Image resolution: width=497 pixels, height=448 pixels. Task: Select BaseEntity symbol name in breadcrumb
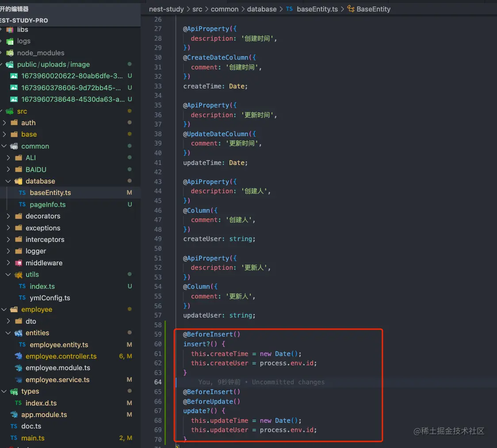(373, 9)
